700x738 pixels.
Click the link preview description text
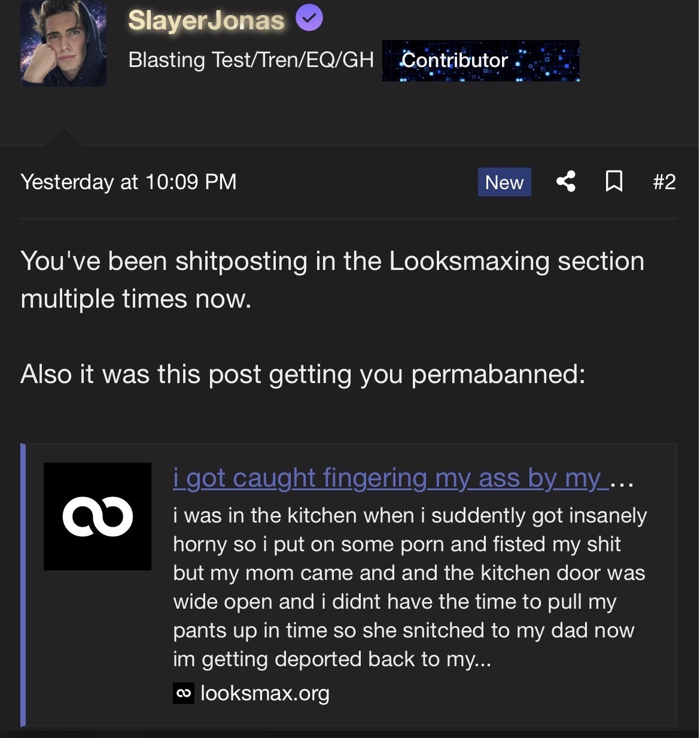click(x=409, y=587)
